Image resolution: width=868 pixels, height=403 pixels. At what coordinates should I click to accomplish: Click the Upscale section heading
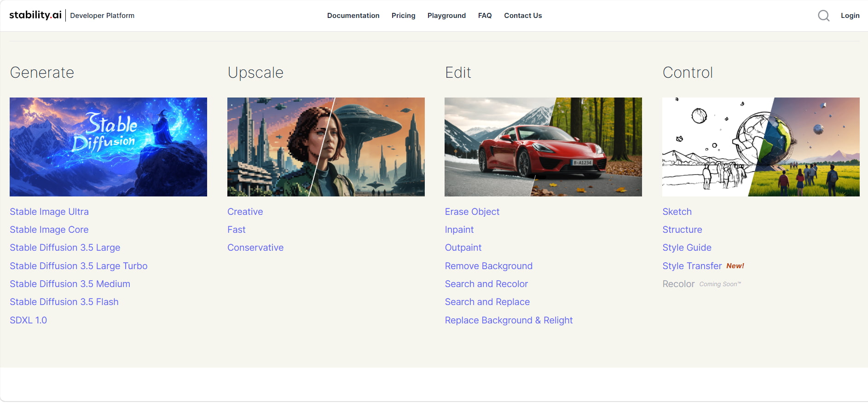(x=255, y=73)
